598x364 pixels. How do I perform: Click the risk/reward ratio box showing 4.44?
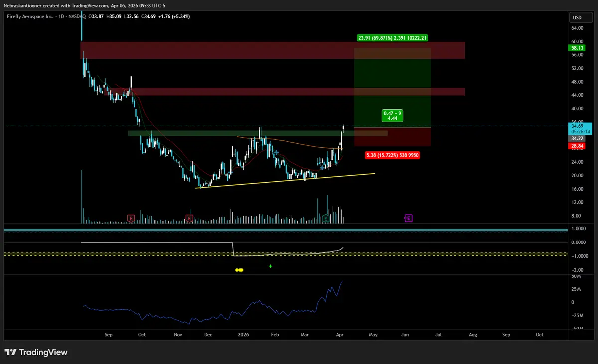392,116
